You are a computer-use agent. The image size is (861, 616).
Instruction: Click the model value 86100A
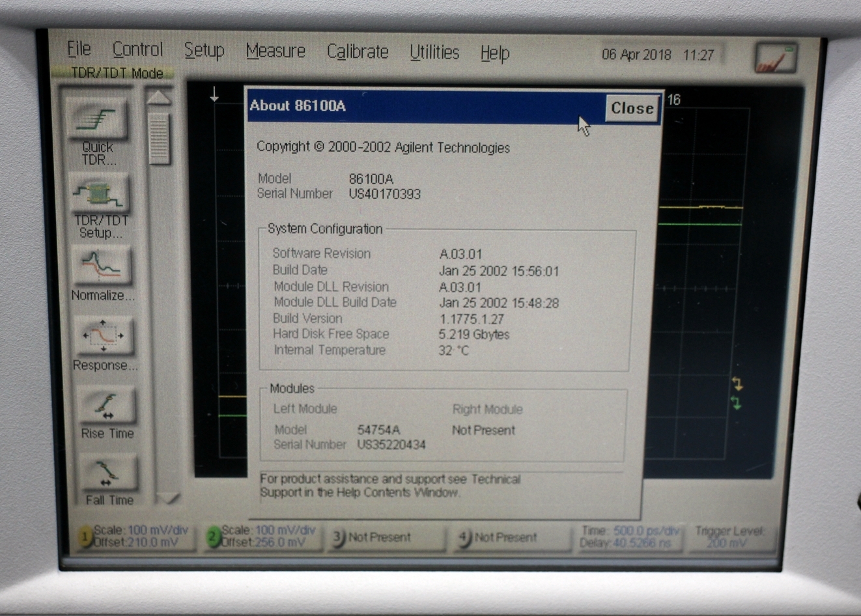click(371, 178)
